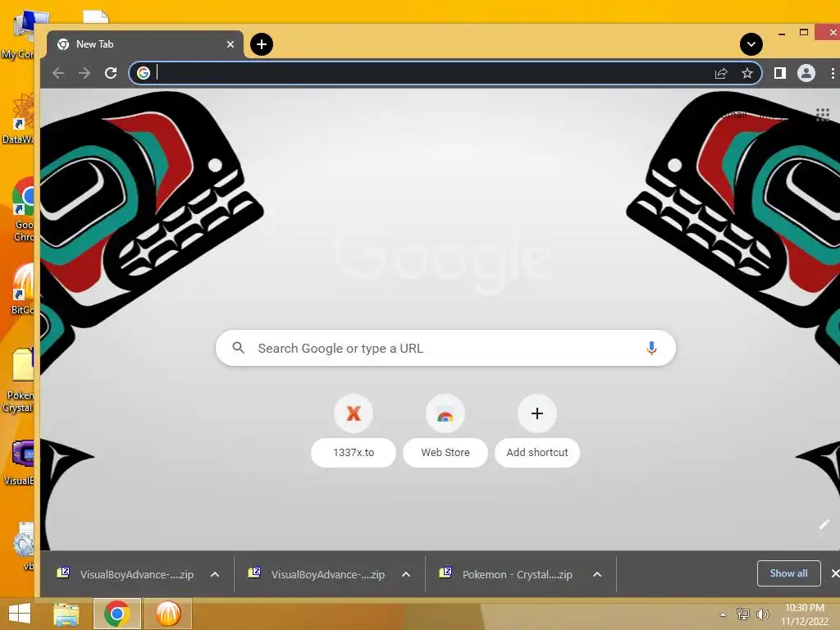This screenshot has height=630, width=840.
Task: Select the New Tab tab
Action: [x=144, y=44]
